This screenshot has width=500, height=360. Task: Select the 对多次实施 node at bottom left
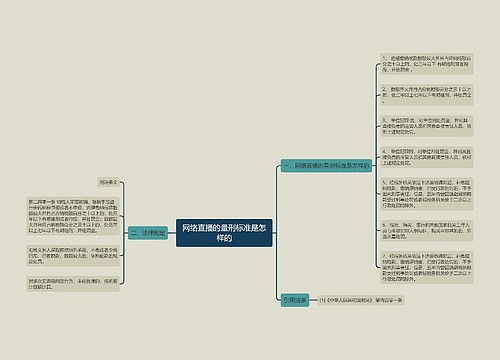click(x=73, y=284)
